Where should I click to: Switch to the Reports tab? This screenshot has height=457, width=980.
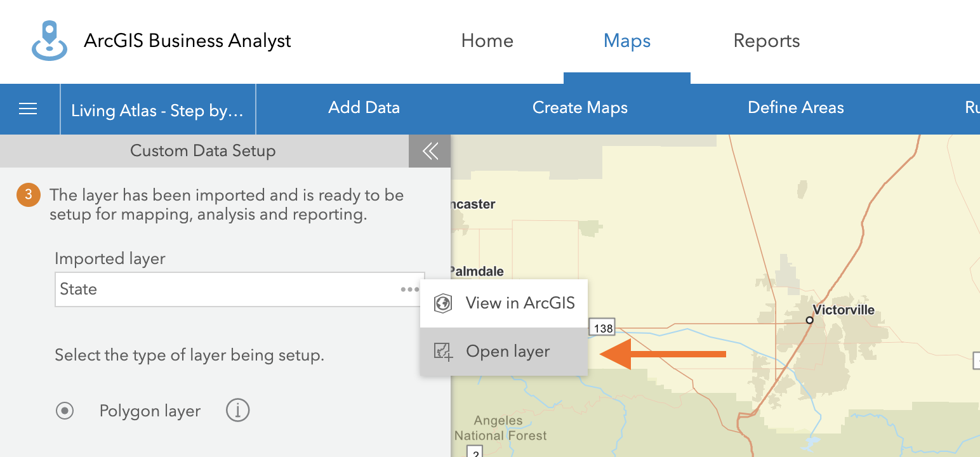point(766,41)
